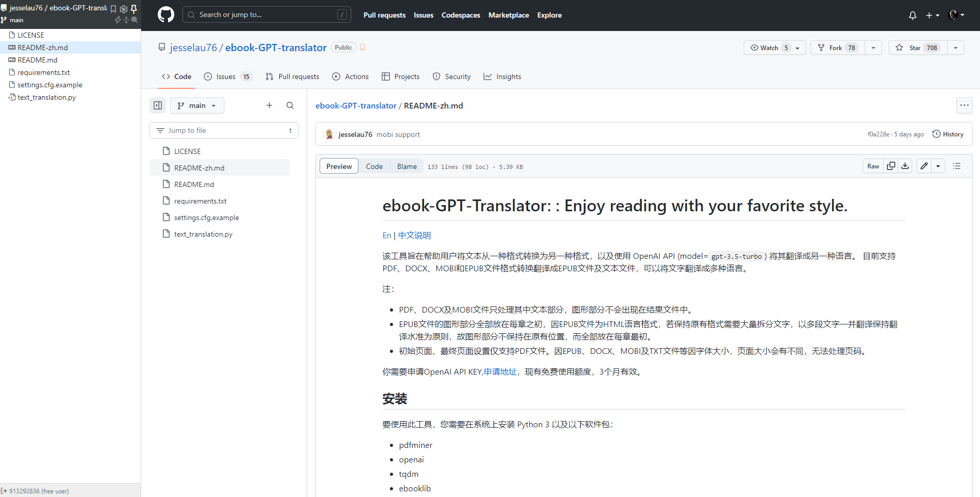980x497 pixels.
Task: Open Pull requests in top navigation
Action: click(x=384, y=15)
